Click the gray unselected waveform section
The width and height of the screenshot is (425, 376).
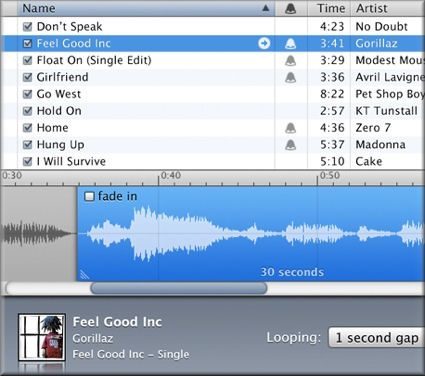[39, 233]
